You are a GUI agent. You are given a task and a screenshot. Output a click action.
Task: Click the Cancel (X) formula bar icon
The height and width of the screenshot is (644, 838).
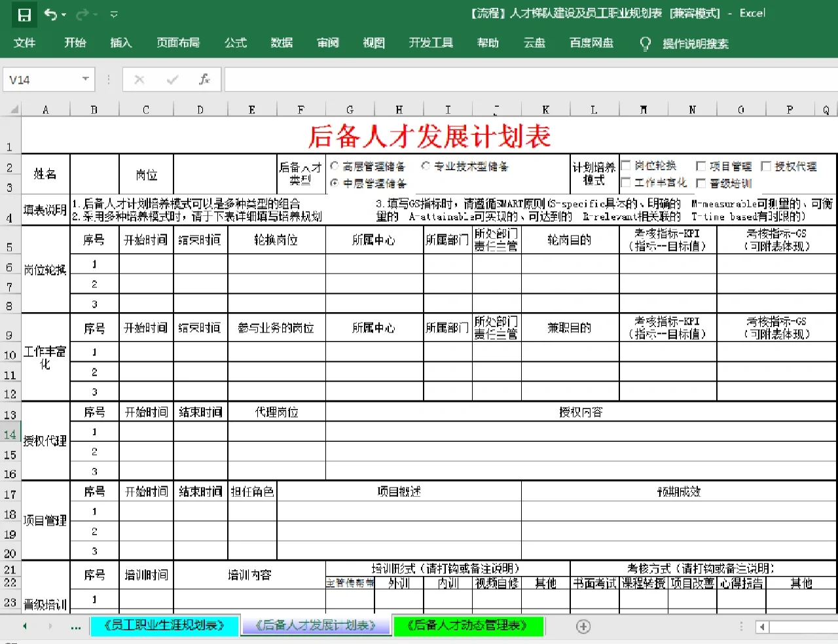(139, 80)
